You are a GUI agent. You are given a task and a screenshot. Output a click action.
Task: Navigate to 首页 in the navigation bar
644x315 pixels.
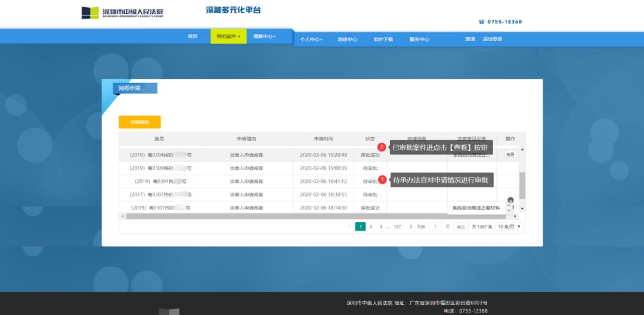coord(193,37)
